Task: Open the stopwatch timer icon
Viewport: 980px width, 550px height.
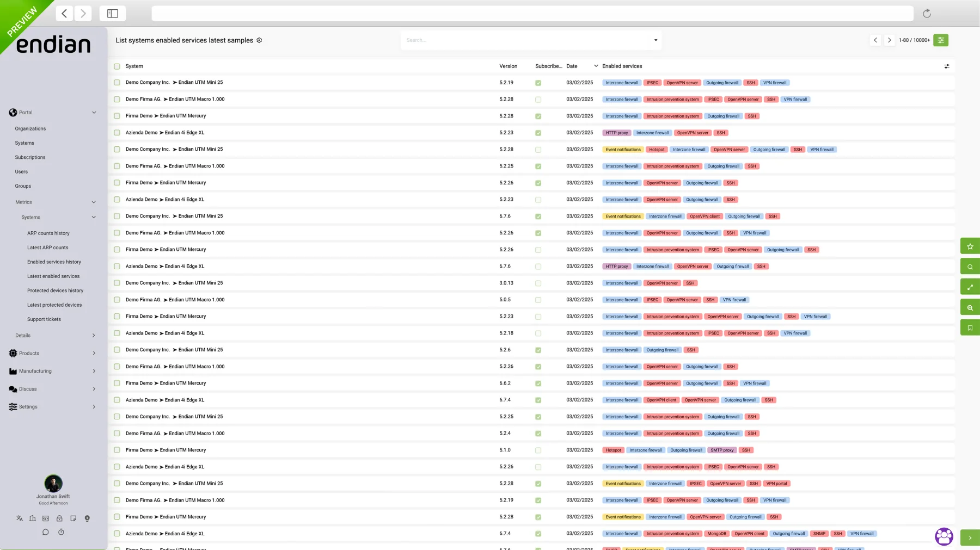Action: pyautogui.click(x=61, y=532)
